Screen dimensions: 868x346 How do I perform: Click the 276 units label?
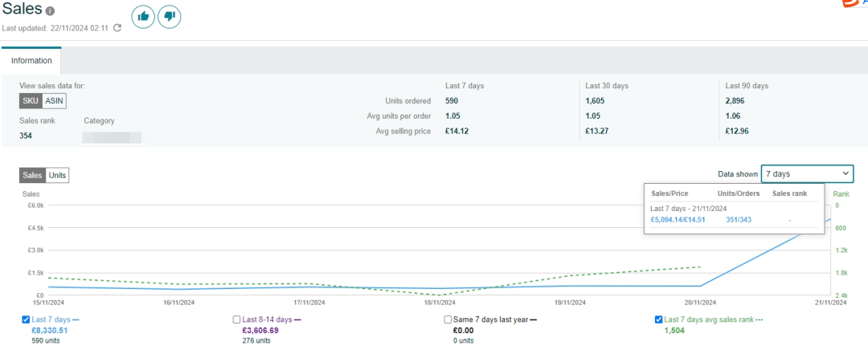(256, 340)
